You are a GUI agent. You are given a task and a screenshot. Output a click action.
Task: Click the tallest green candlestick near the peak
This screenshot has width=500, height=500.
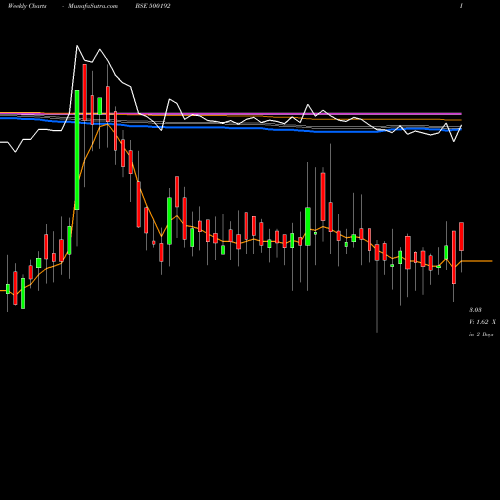(x=77, y=150)
